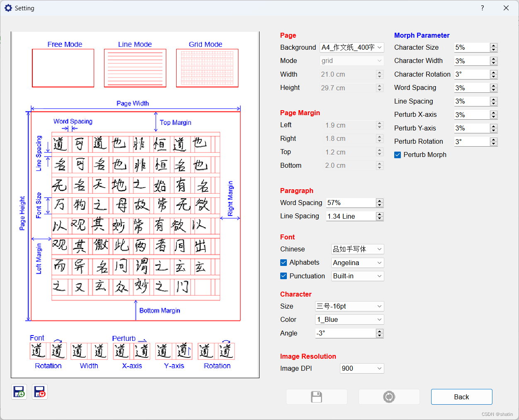Click the Morph Parameter heading
Viewport: 519px width, 420px height.
pos(422,35)
